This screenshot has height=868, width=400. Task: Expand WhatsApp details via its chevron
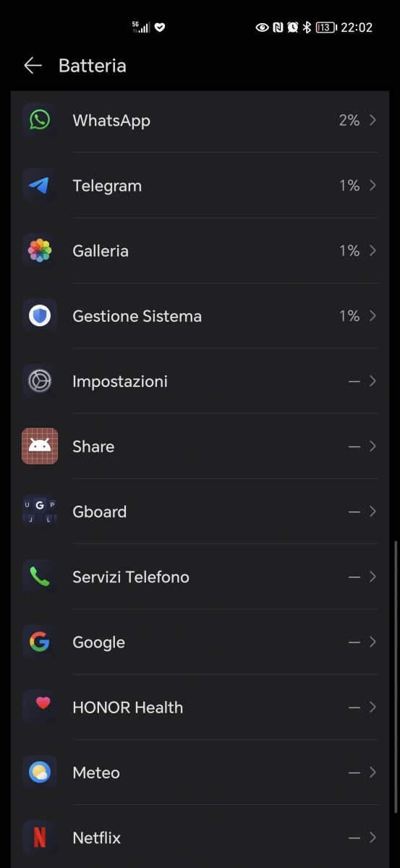pyautogui.click(x=373, y=120)
